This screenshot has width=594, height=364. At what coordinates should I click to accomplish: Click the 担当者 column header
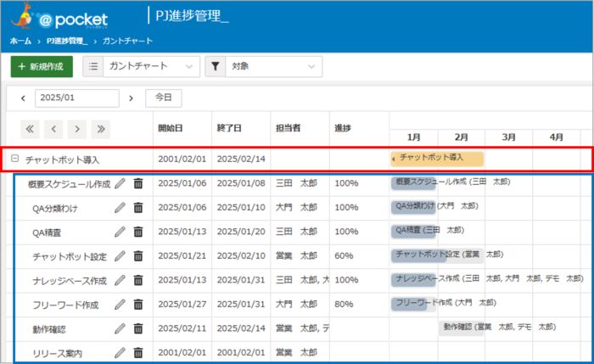(288, 128)
